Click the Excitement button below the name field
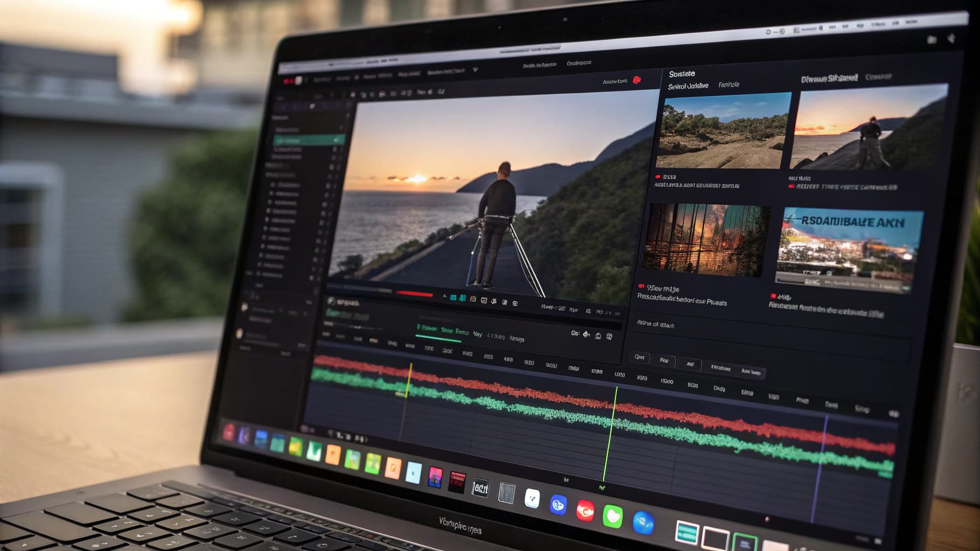This screenshot has height=551, width=980. point(721,368)
